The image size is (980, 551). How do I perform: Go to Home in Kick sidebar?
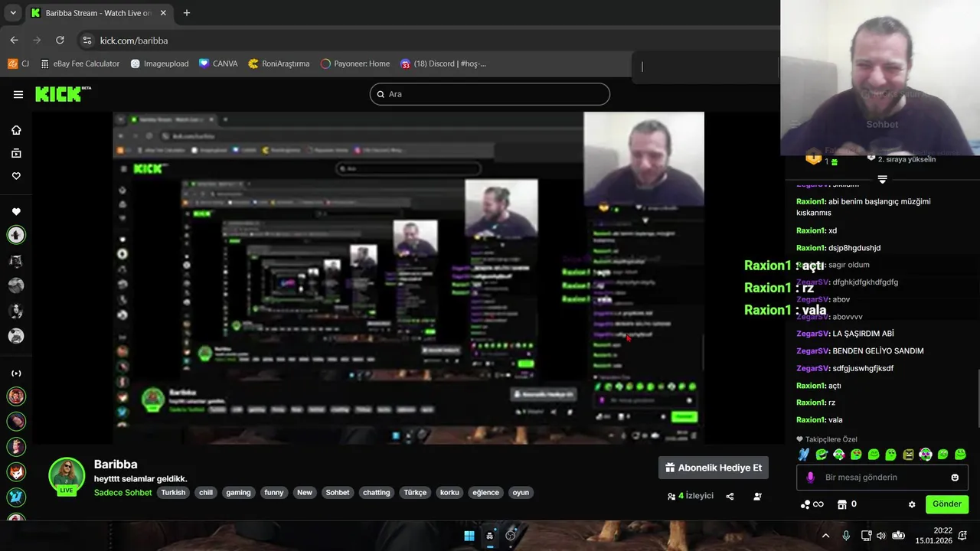16,130
